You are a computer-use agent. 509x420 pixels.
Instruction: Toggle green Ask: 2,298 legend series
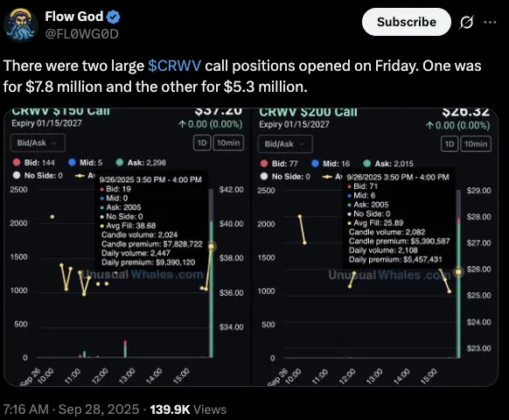(x=141, y=163)
